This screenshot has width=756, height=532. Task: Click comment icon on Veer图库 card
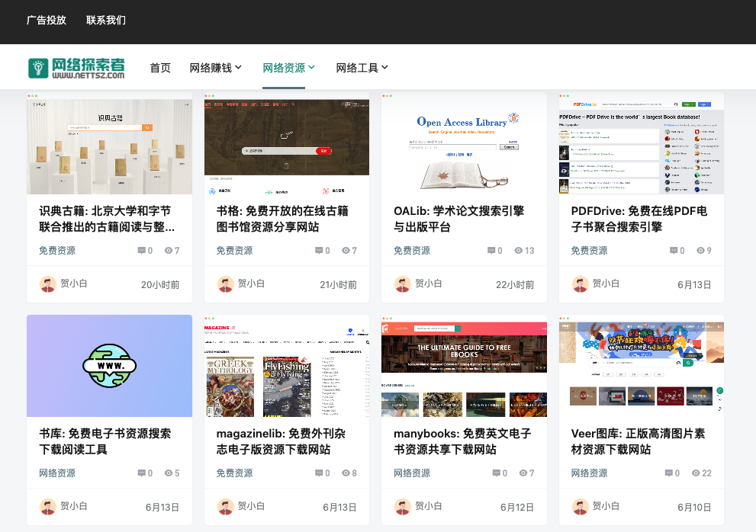pyautogui.click(x=669, y=473)
